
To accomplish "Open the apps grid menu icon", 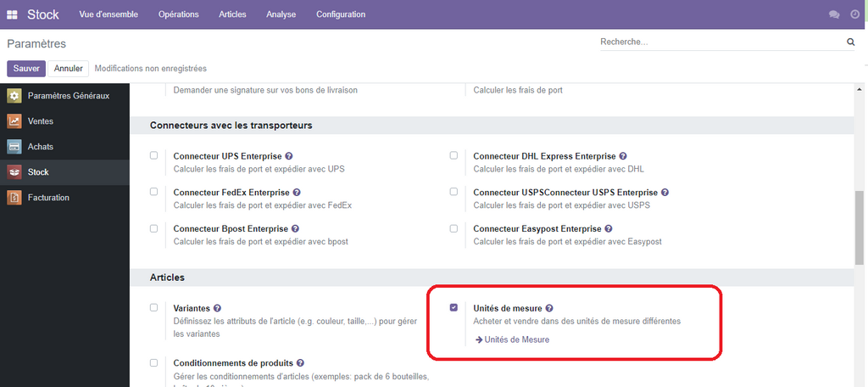I will point(12,14).
